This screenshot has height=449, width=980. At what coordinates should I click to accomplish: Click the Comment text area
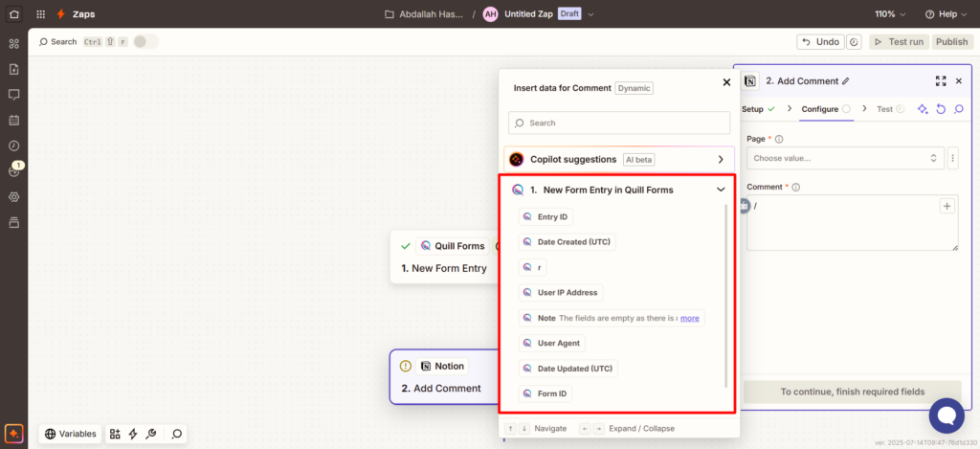(x=853, y=223)
